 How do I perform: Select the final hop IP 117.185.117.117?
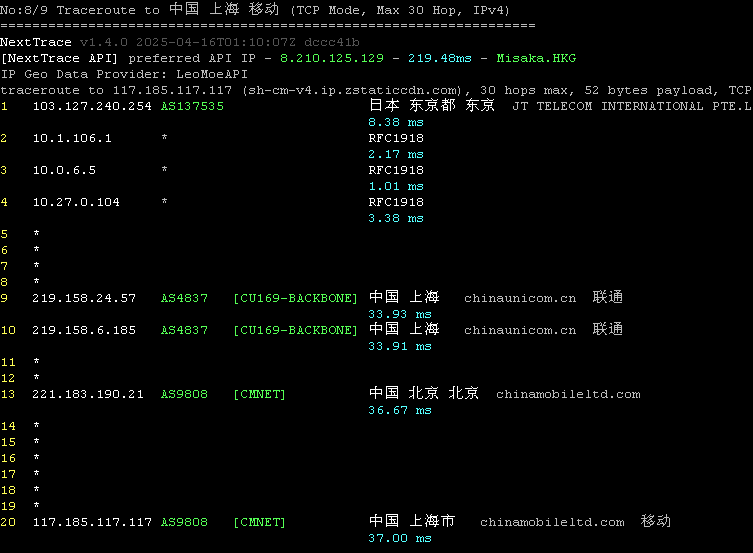tap(92, 522)
